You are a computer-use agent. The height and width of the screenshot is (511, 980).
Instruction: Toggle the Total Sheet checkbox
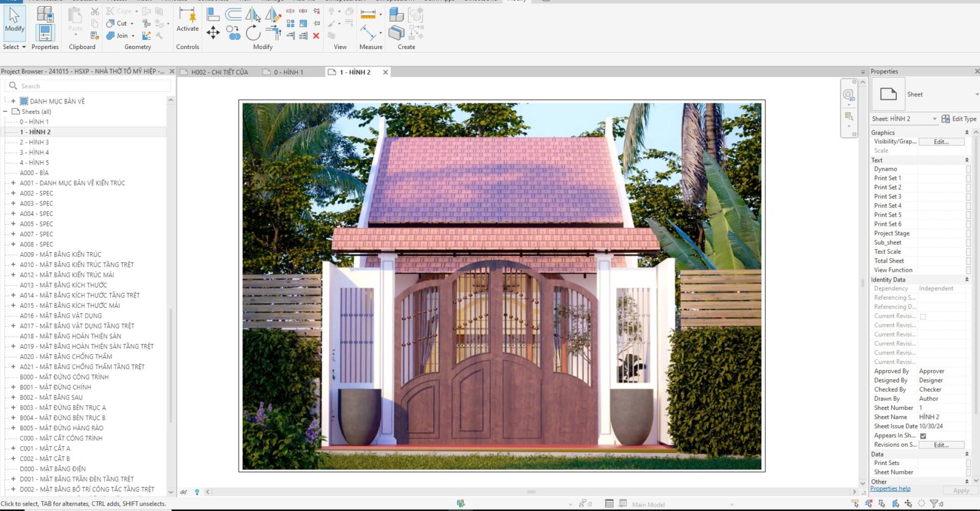(968, 261)
